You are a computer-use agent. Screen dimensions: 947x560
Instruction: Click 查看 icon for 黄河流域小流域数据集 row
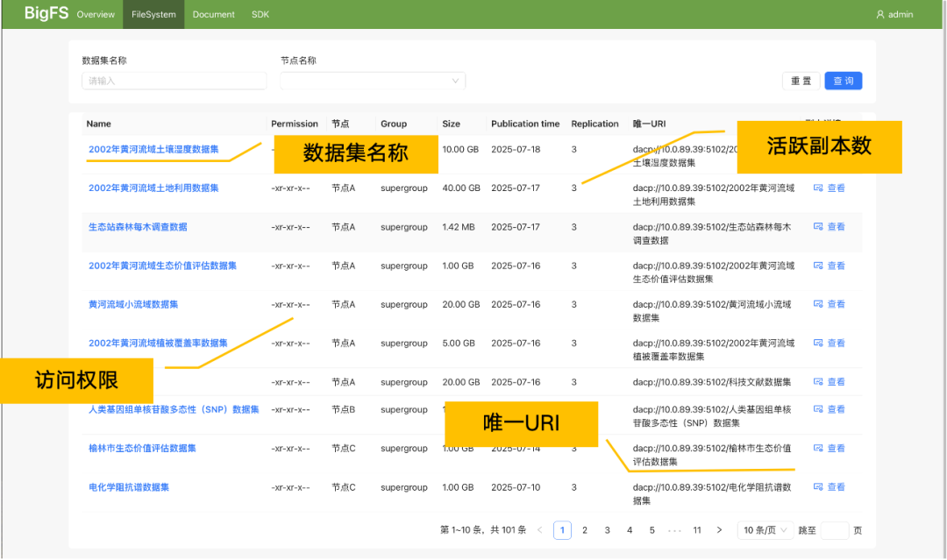click(818, 304)
